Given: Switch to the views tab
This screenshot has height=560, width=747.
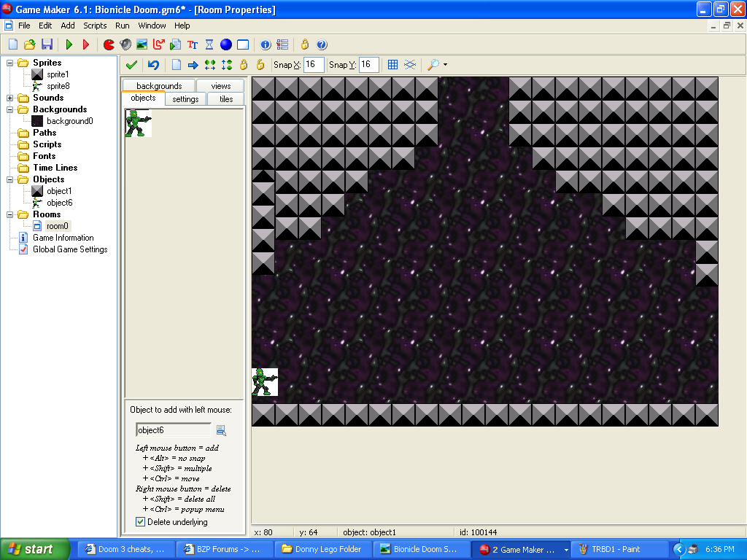Looking at the screenshot, I should (x=220, y=86).
